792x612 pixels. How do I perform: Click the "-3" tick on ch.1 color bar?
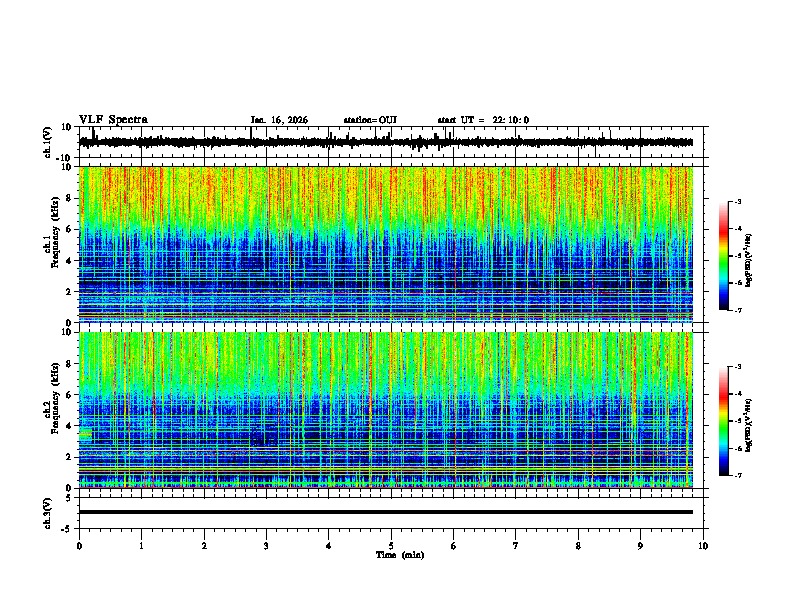tap(737, 201)
